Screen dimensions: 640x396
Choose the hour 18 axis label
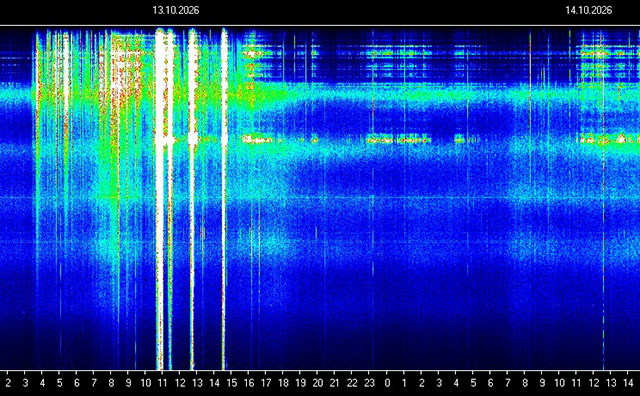click(x=283, y=383)
